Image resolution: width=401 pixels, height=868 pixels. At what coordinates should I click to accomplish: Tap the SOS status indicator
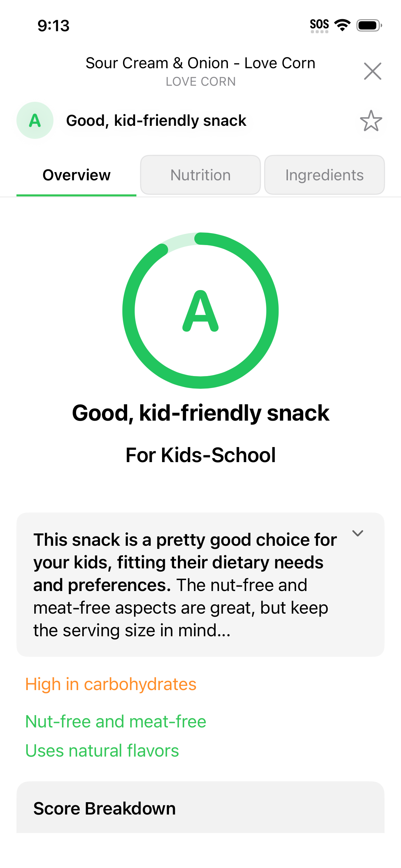coord(319,25)
